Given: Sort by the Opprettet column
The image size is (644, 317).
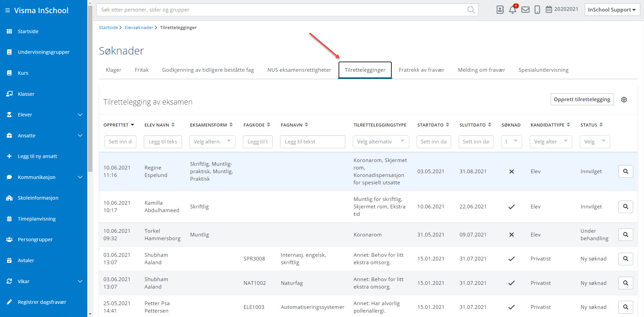Looking at the screenshot, I should tap(119, 125).
